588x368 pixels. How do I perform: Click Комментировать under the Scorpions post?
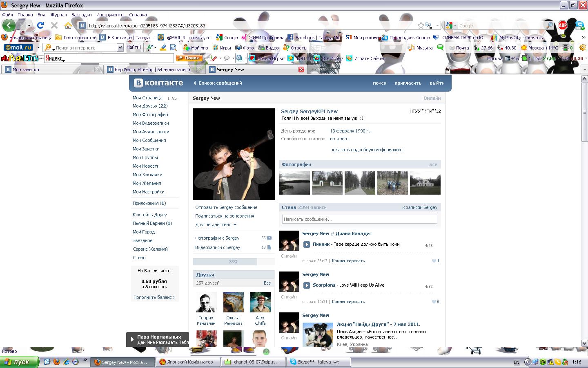tap(348, 302)
